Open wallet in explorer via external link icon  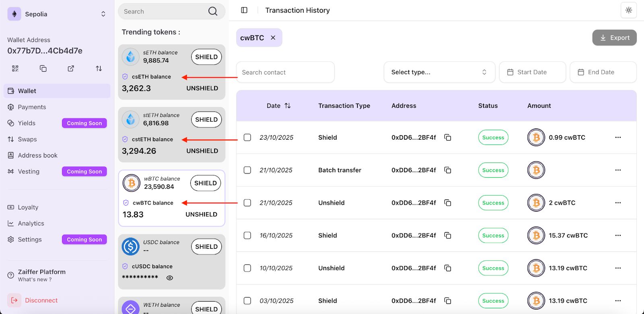click(x=71, y=68)
